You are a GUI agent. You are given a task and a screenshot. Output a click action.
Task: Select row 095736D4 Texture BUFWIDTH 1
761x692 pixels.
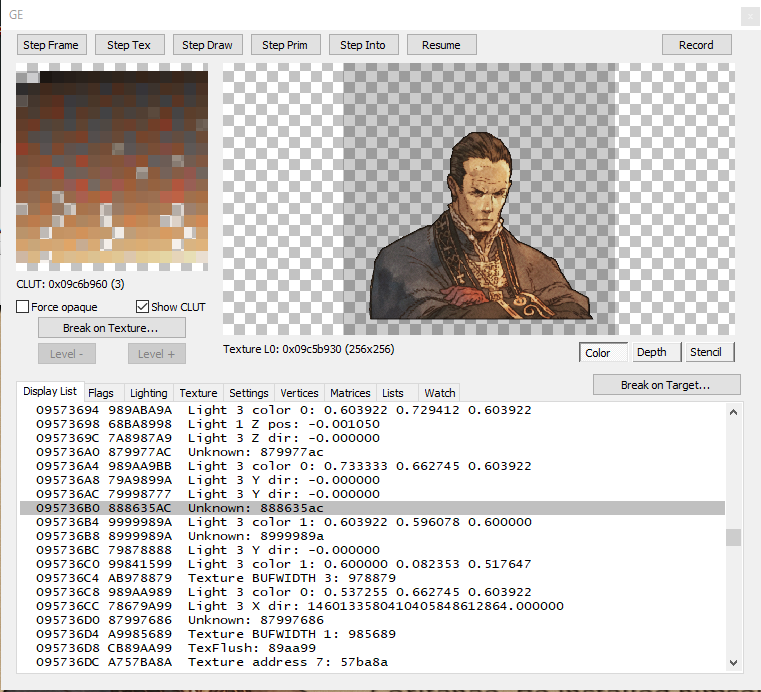[x=372, y=635]
